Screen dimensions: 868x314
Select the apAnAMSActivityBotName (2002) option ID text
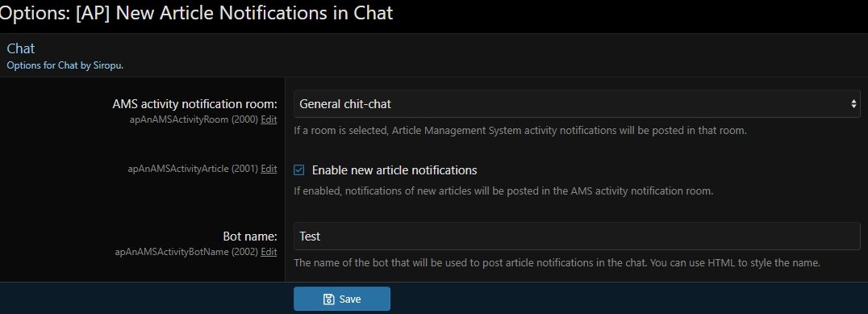186,251
